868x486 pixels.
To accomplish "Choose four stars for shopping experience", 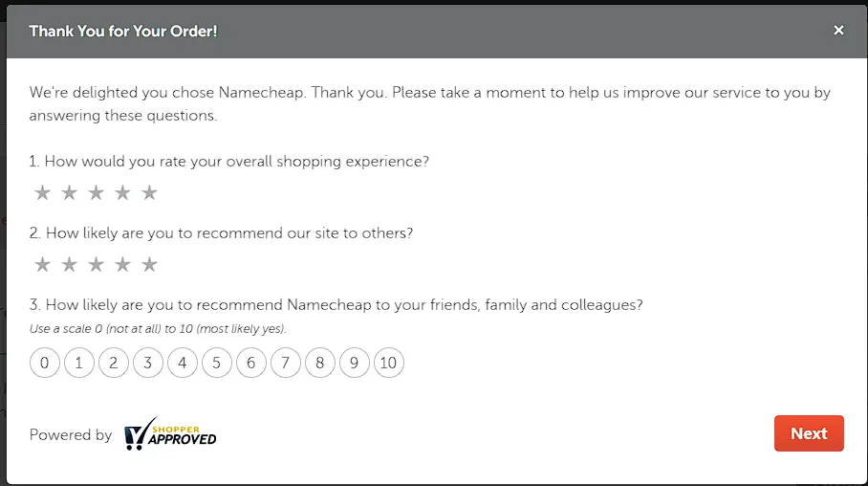I will click(122, 193).
